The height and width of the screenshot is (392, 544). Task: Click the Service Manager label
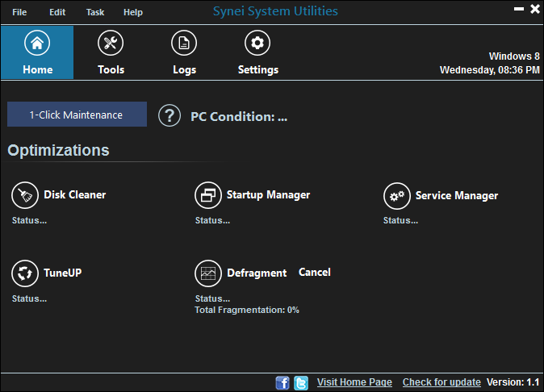pyautogui.click(x=457, y=195)
